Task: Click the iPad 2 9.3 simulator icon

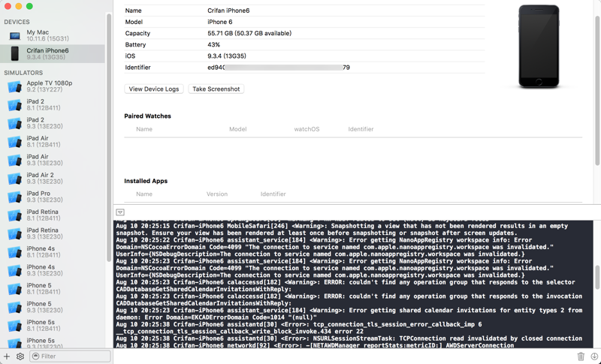Action: pos(14,123)
